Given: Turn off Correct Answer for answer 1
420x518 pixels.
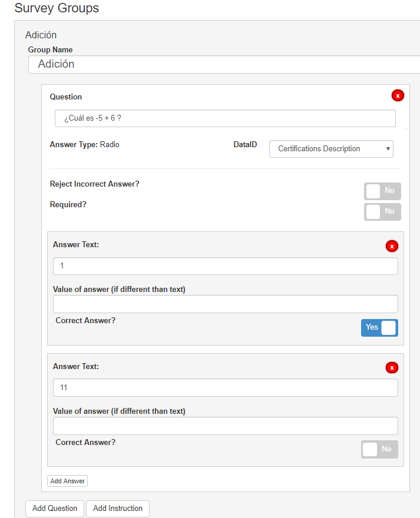Looking at the screenshot, I should (x=379, y=328).
